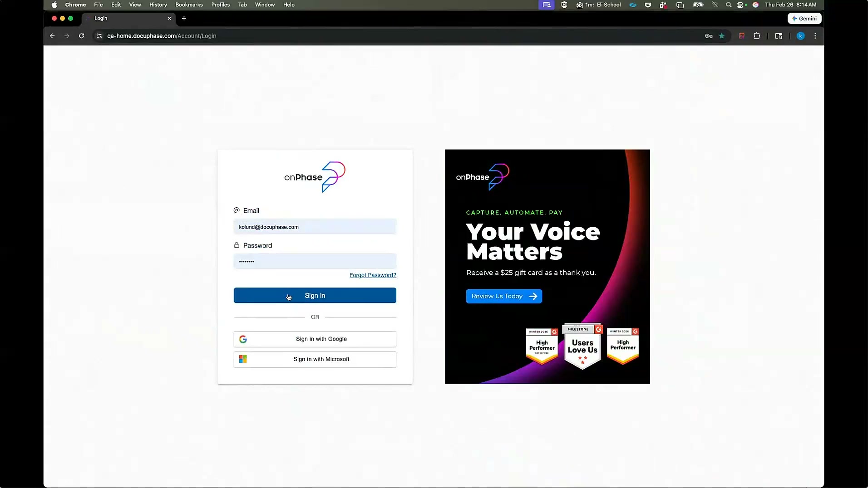
Task: Click the red extension icon in toolbar
Action: tap(742, 36)
